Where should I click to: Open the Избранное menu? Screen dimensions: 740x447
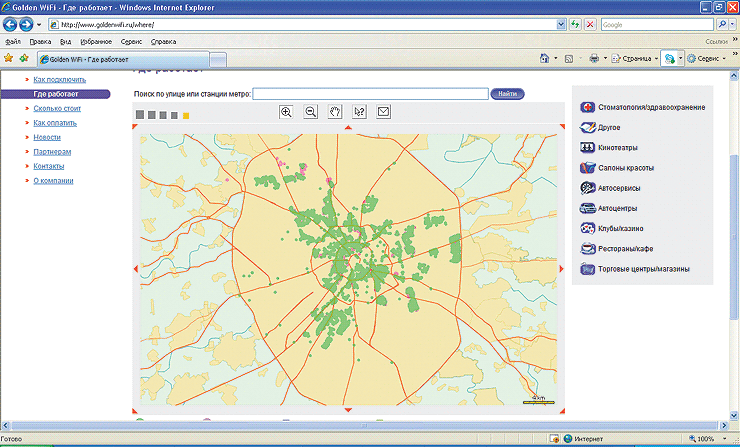point(96,42)
